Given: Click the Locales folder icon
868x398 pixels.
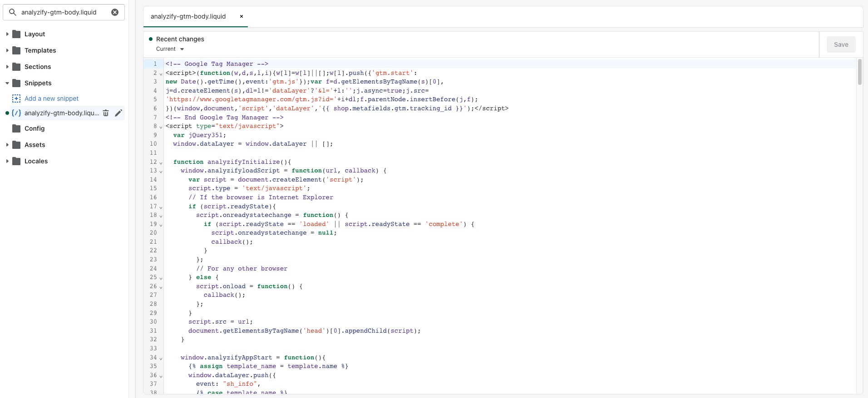Looking at the screenshot, I should [16, 161].
